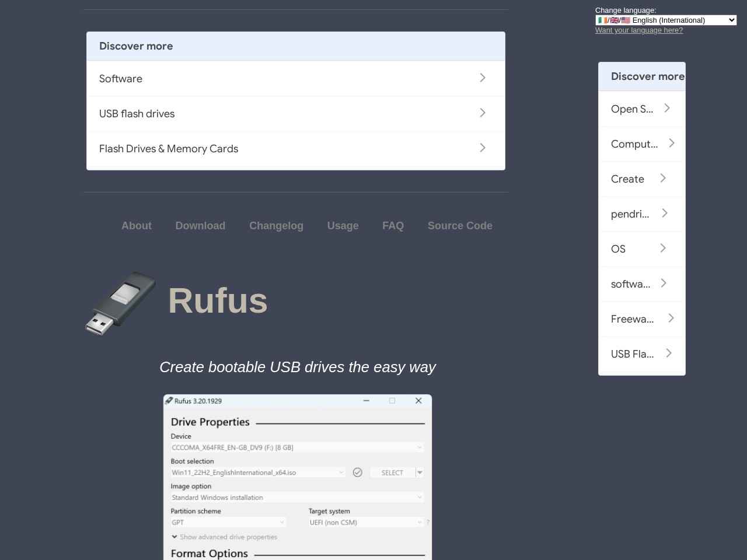Click chevron beside sidebar 'Freewa...'
Viewport: 747px width, 560px height.
click(671, 318)
